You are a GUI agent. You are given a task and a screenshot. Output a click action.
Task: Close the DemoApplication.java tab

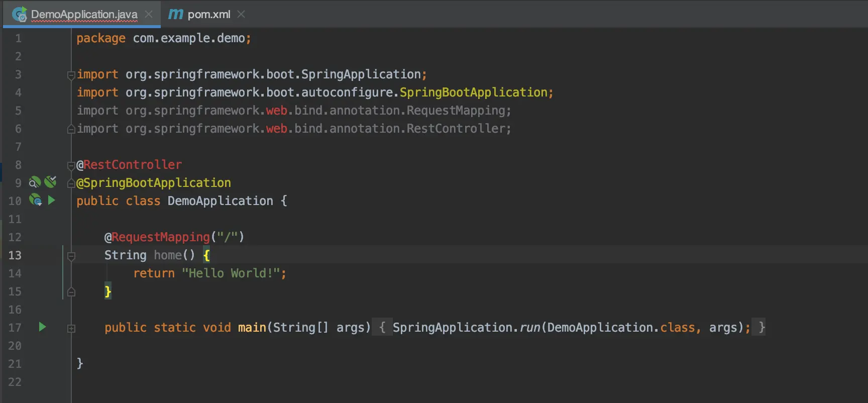point(149,15)
